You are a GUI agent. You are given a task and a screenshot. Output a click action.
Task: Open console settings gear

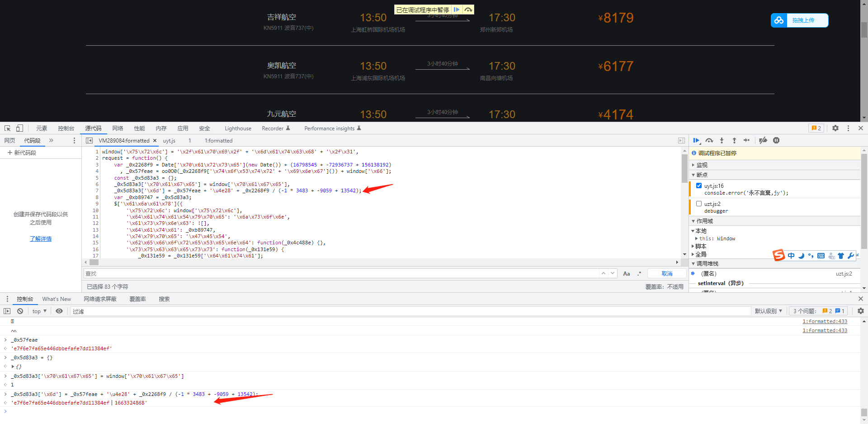pyautogui.click(x=861, y=311)
